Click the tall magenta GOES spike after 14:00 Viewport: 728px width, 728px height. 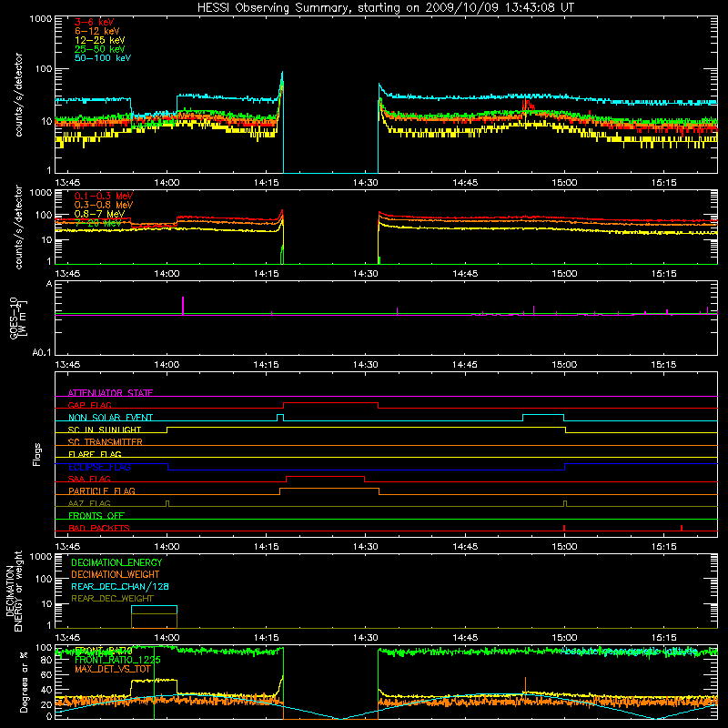tap(183, 306)
